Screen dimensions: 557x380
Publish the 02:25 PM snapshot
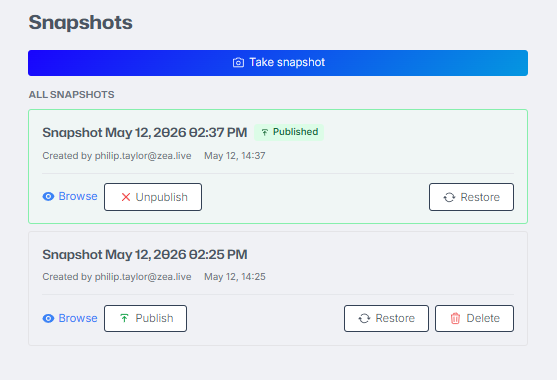[145, 318]
